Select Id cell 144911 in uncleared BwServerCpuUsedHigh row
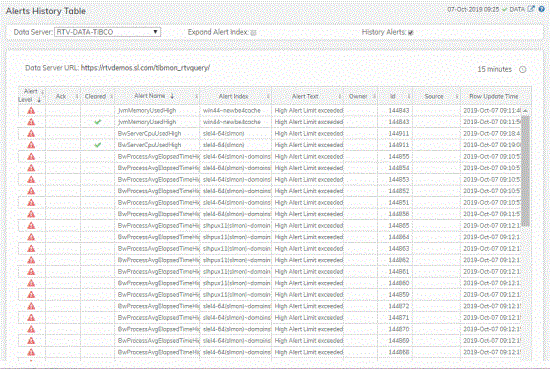The height and width of the screenshot is (369, 550). pyautogui.click(x=395, y=134)
